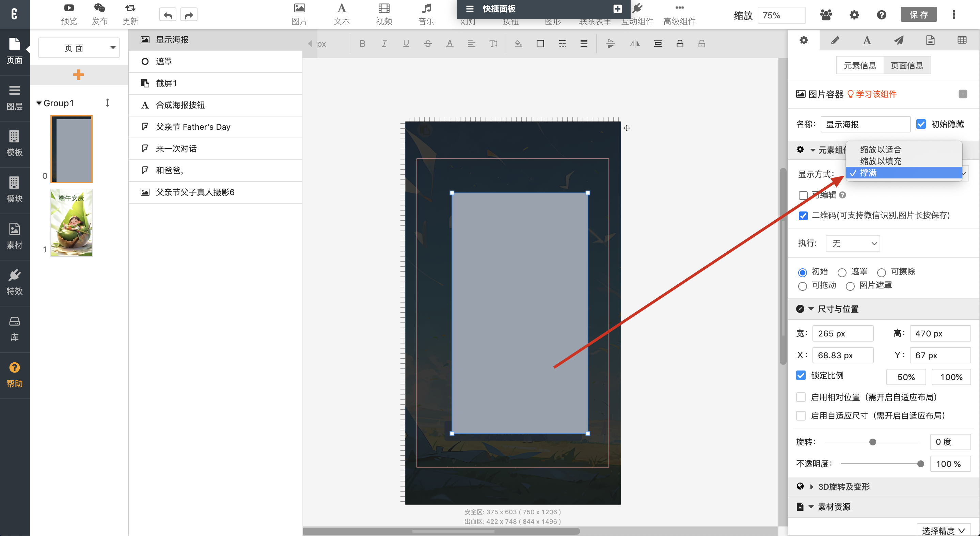This screenshot has height=536, width=980.
Task: Switch to the 页面信息 tab
Action: click(907, 65)
